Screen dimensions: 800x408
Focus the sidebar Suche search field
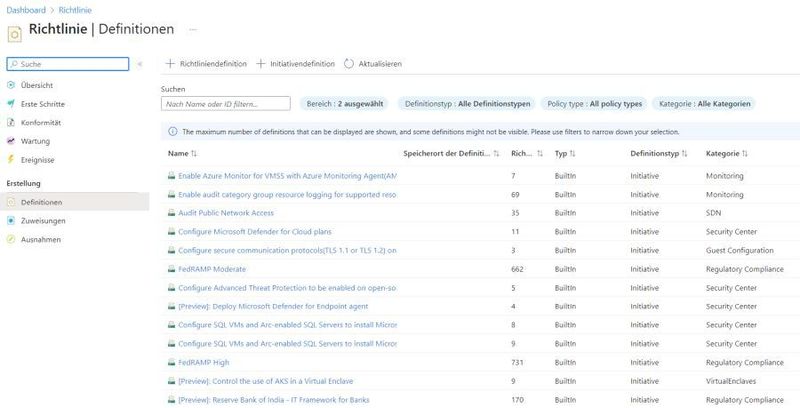68,64
